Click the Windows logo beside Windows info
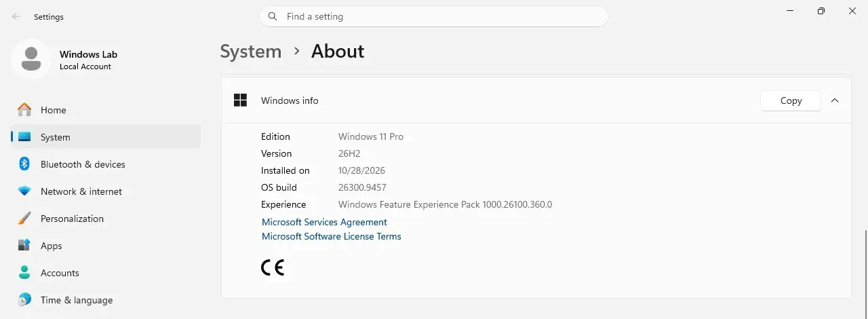The height and width of the screenshot is (319, 868). [x=240, y=100]
